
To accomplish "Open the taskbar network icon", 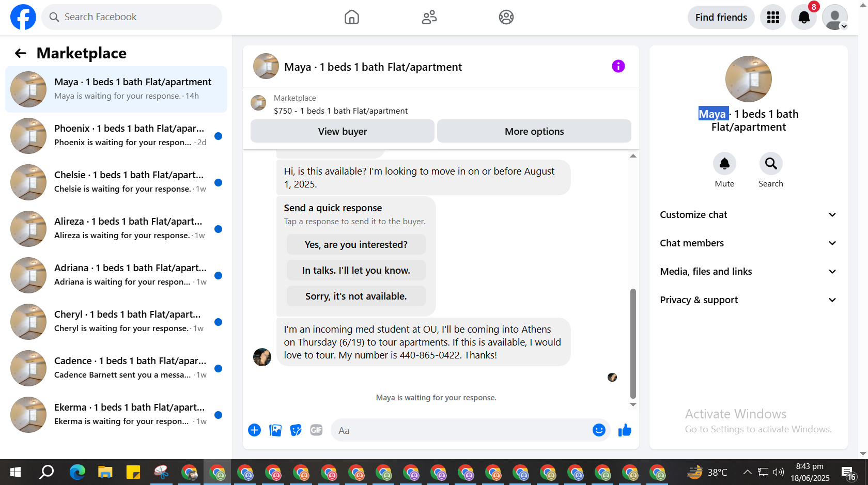I will pyautogui.click(x=763, y=472).
